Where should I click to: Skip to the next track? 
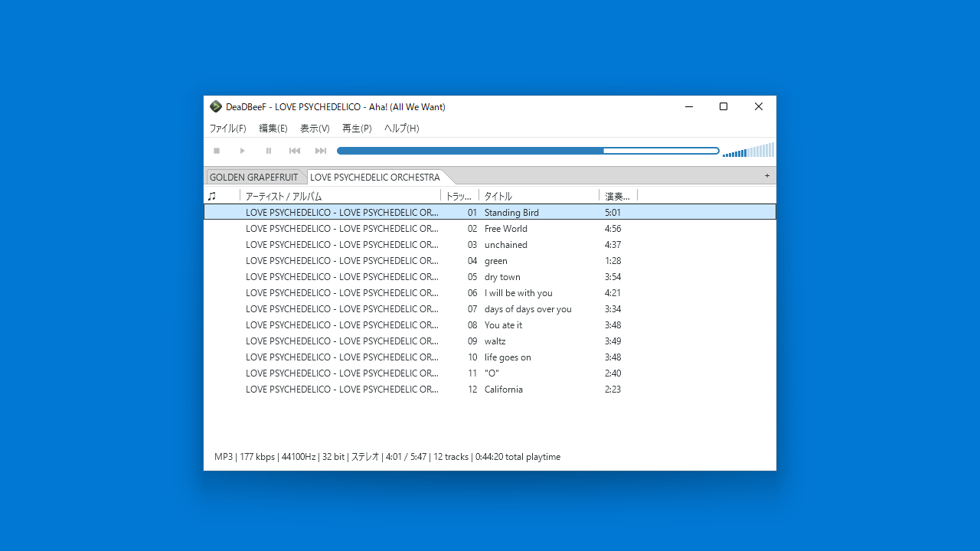pos(321,151)
